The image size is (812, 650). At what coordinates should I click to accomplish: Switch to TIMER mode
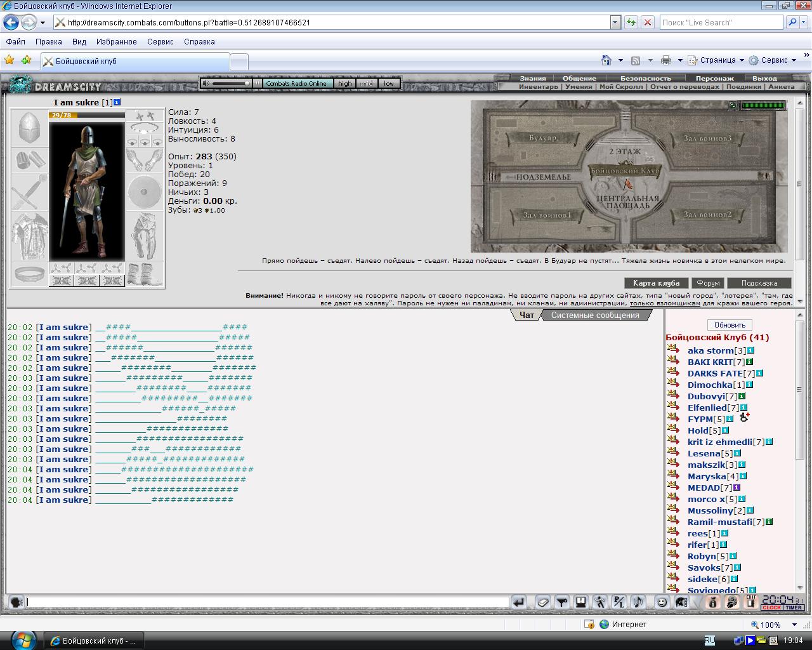794,608
